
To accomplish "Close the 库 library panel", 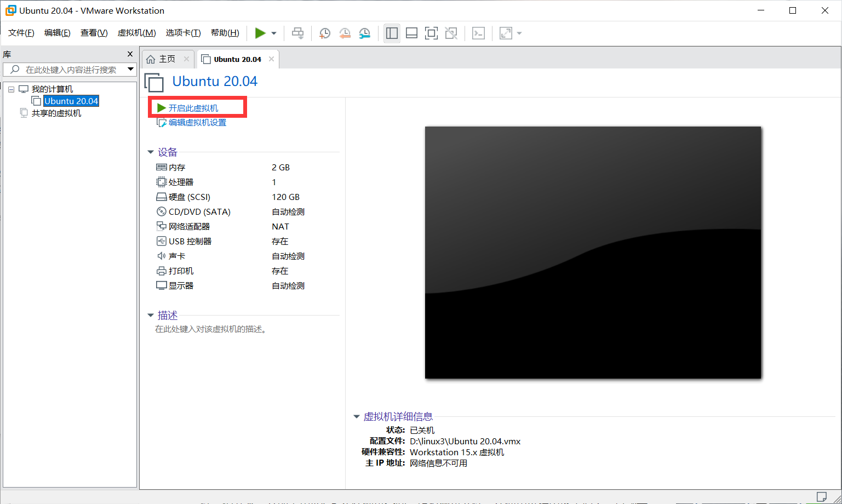I will [130, 54].
